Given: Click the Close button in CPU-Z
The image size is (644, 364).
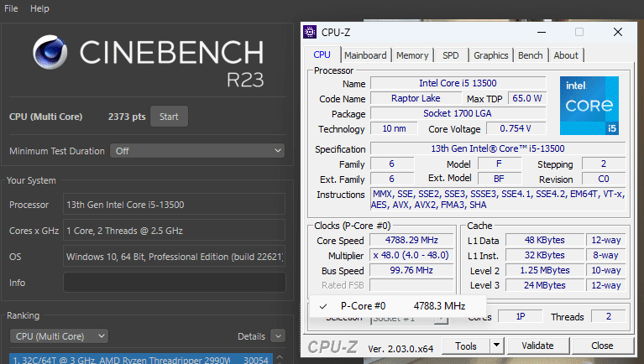Looking at the screenshot, I should tap(602, 346).
